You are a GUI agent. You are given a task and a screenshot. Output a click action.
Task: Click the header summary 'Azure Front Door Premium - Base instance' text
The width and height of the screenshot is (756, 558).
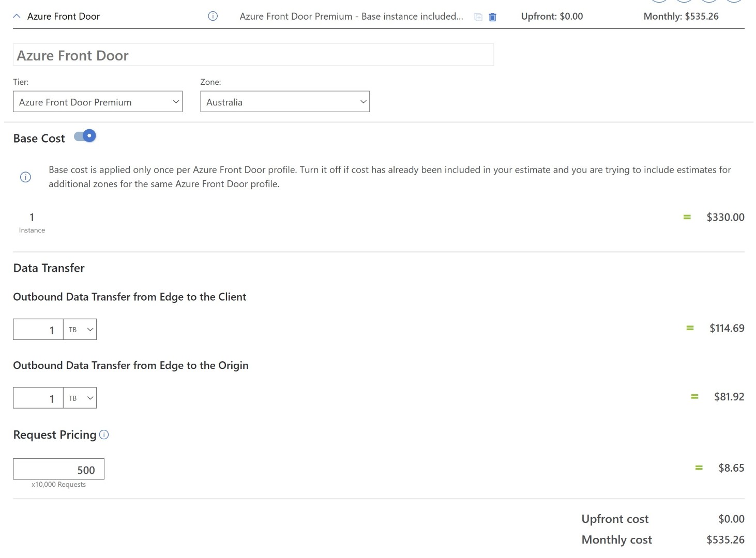[352, 16]
